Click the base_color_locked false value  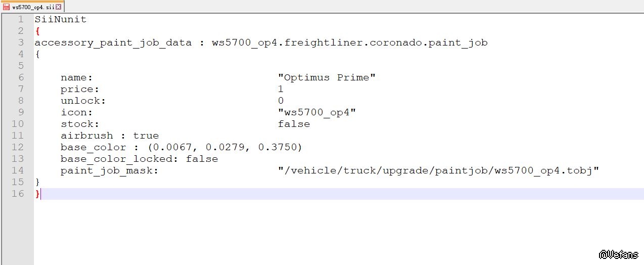point(202,159)
